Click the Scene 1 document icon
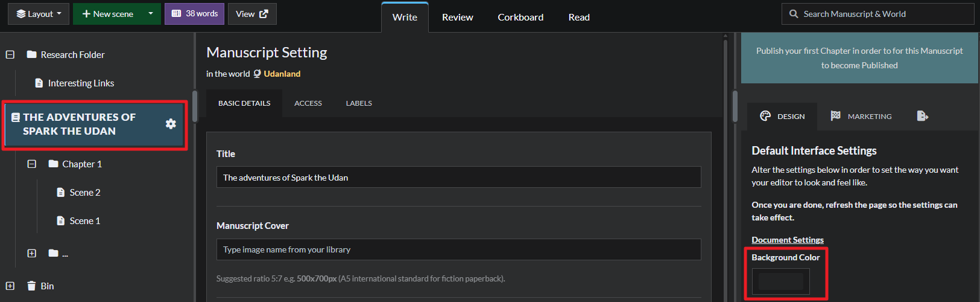This screenshot has height=302, width=980. [60, 220]
